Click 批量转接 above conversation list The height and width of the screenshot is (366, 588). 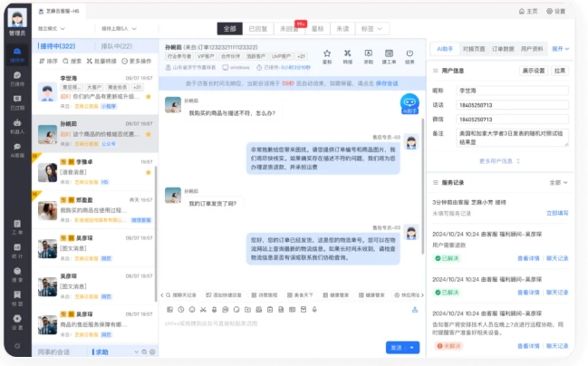pos(101,61)
